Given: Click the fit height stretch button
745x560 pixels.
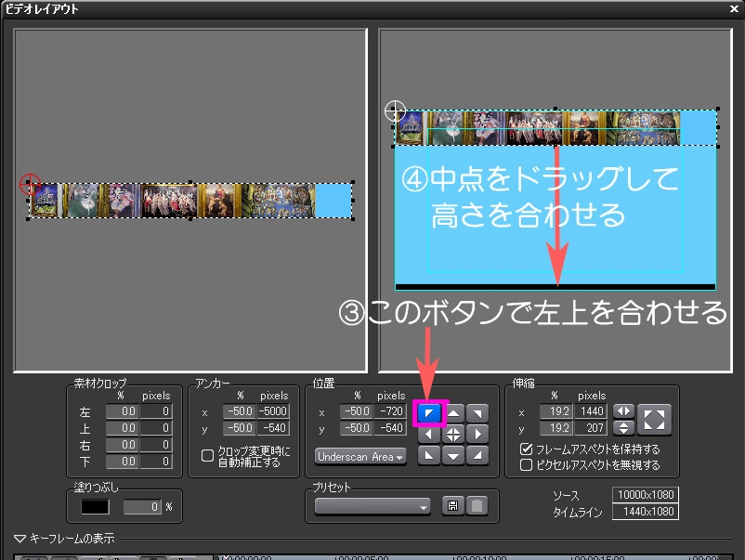Looking at the screenshot, I should click(x=622, y=428).
